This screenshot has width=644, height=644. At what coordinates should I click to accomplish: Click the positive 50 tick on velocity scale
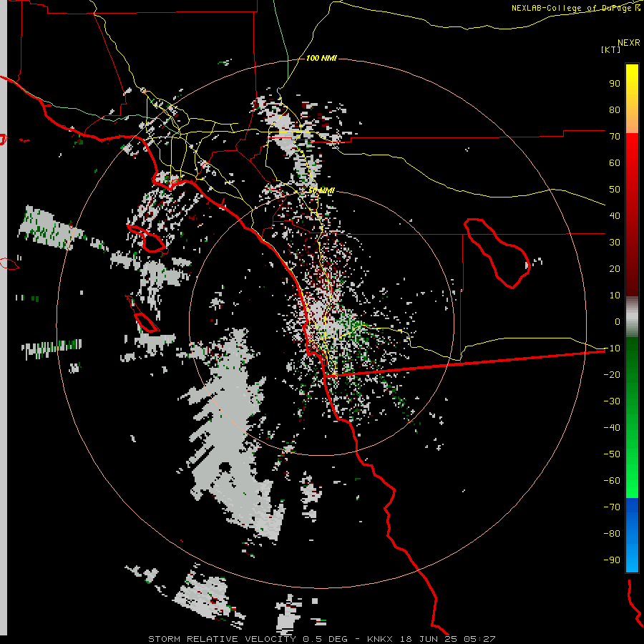tap(615, 190)
